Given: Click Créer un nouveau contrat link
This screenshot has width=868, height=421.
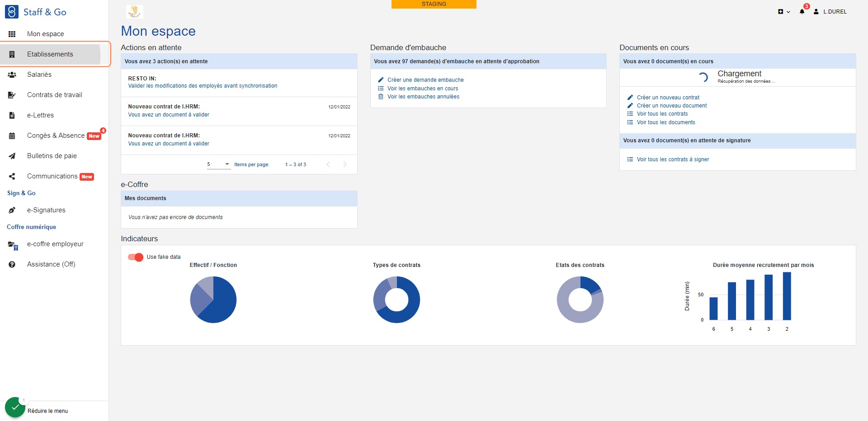Looking at the screenshot, I should pyautogui.click(x=668, y=98).
